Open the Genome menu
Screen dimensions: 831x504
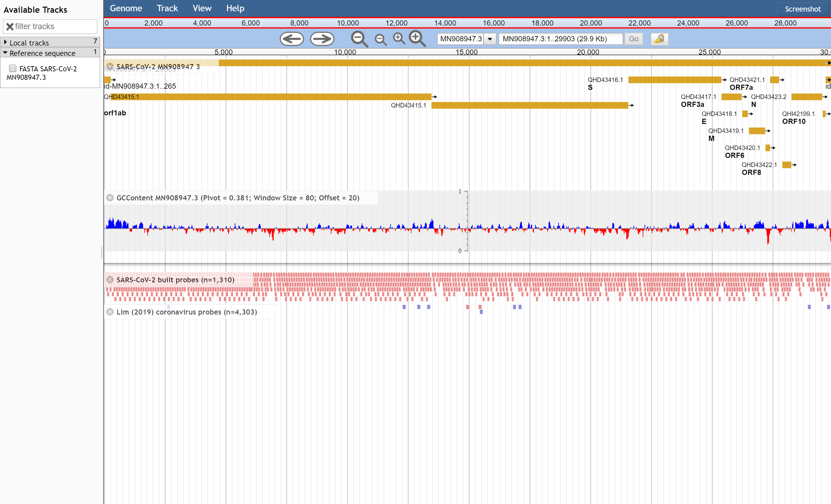coord(127,8)
